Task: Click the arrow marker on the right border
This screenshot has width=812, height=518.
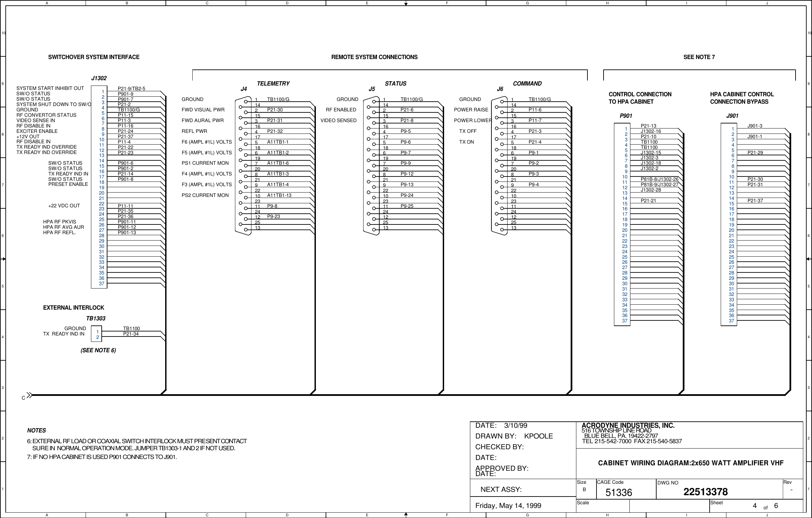Action: click(809, 259)
